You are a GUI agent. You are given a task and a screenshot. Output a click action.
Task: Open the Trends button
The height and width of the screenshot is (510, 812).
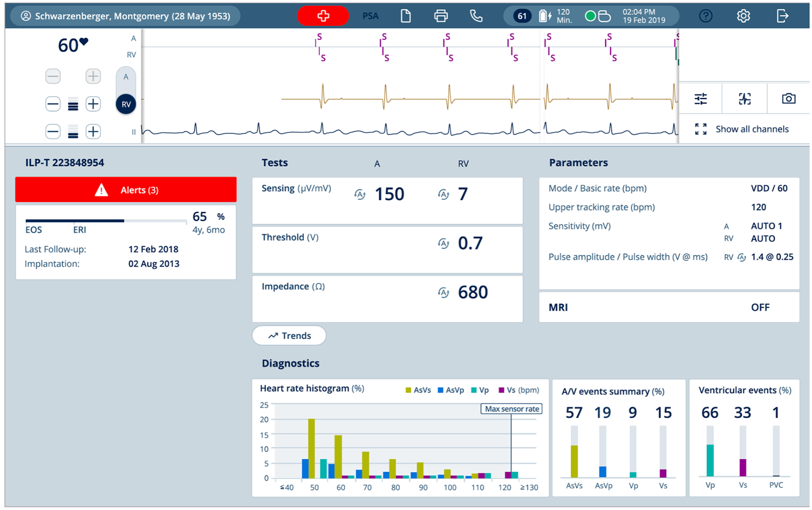(x=289, y=336)
